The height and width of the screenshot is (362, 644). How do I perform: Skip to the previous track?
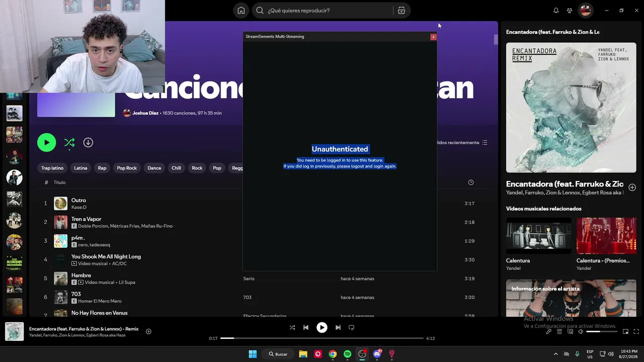click(x=306, y=327)
